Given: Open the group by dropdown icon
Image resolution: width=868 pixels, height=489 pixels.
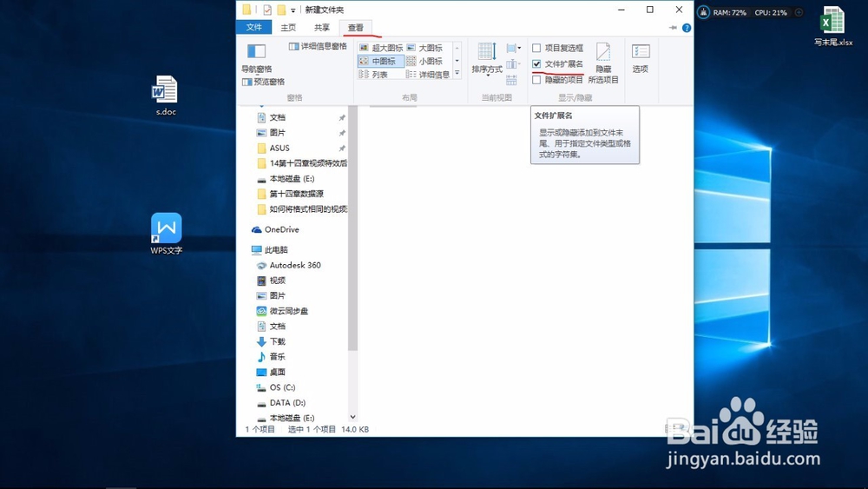Looking at the screenshot, I should 513,48.
